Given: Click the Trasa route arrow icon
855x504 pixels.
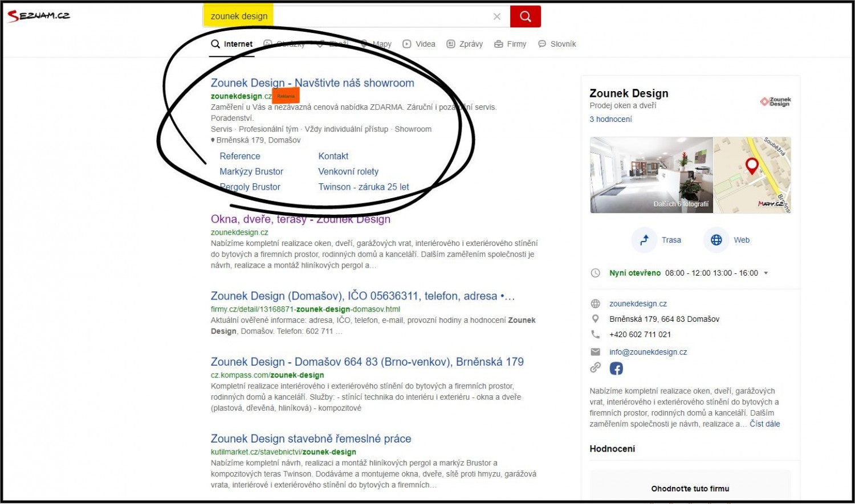Looking at the screenshot, I should coord(644,240).
